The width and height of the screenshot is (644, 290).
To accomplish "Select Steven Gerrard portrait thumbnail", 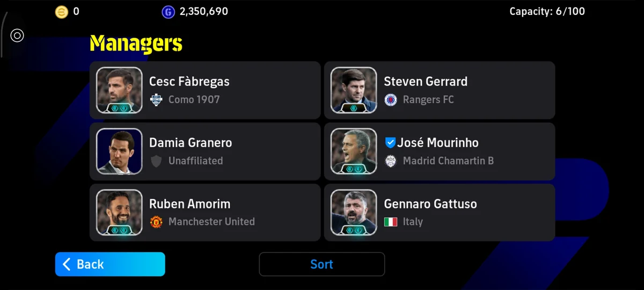I will click(354, 90).
